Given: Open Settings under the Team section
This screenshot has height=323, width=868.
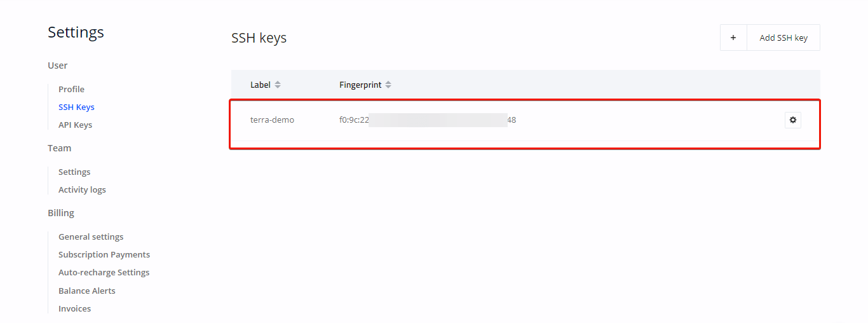Looking at the screenshot, I should 74,172.
